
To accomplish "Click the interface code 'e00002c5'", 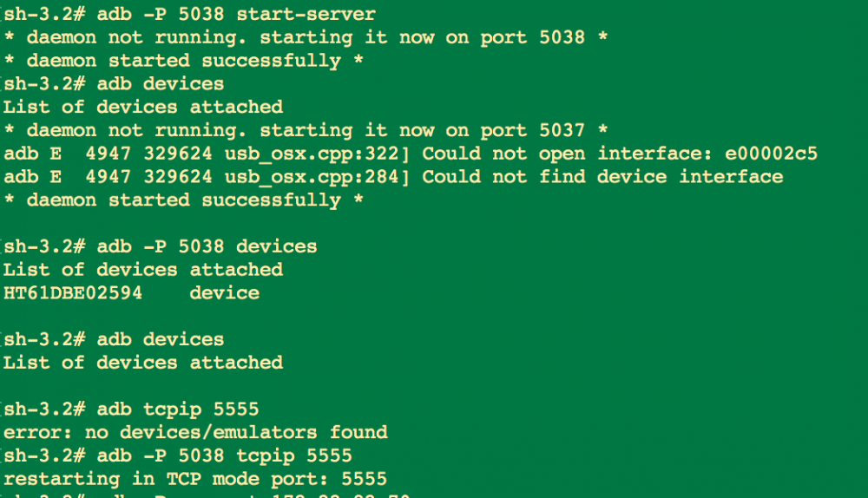I will [771, 154].
